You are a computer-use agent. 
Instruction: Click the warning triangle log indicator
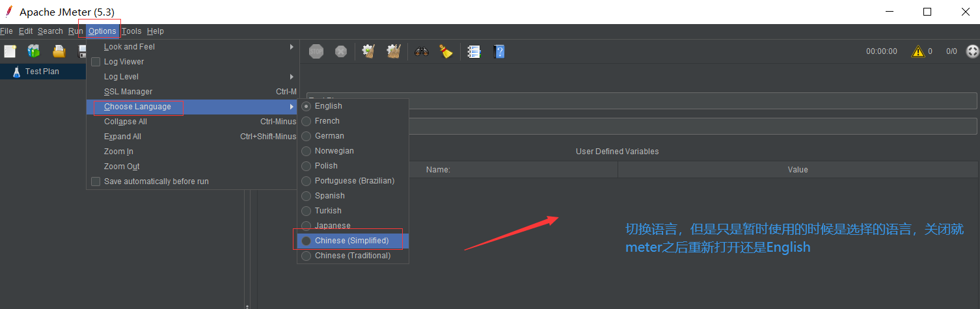pyautogui.click(x=918, y=51)
